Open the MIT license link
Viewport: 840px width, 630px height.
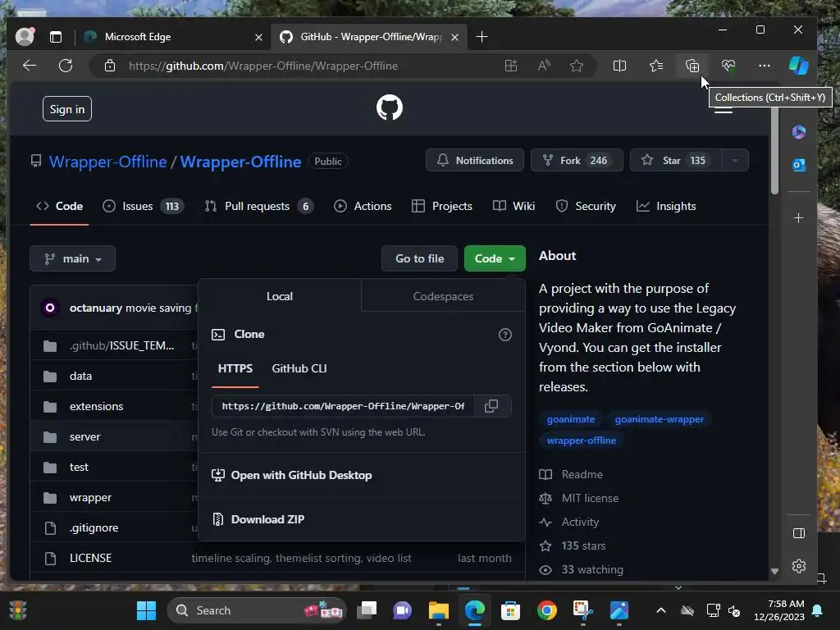pyautogui.click(x=590, y=498)
